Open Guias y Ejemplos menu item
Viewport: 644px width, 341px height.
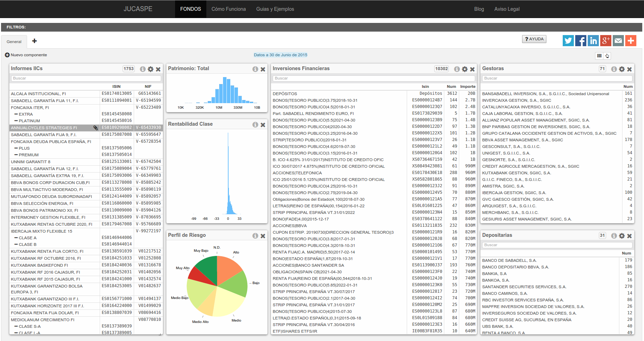(x=275, y=9)
